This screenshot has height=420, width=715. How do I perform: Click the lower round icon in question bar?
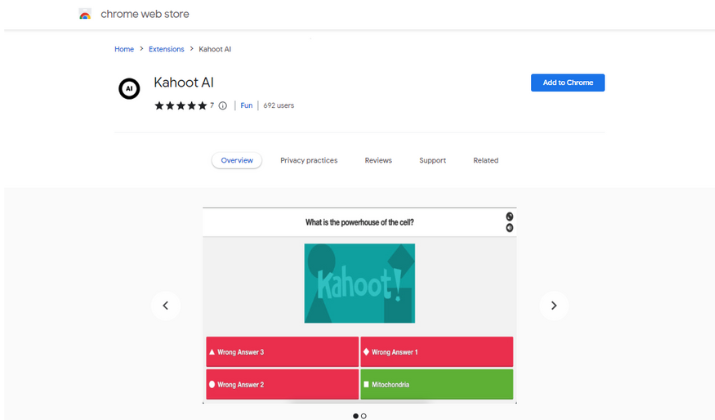click(x=509, y=228)
